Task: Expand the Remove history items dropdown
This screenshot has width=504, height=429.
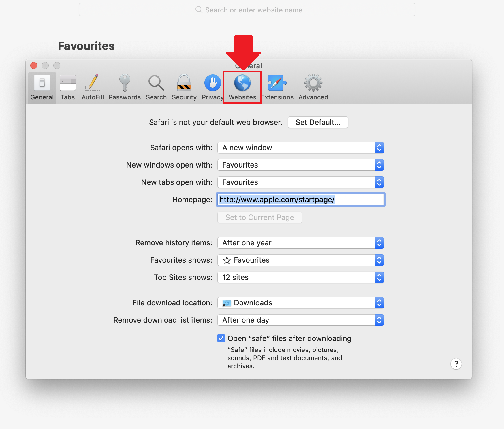Action: pos(301,243)
